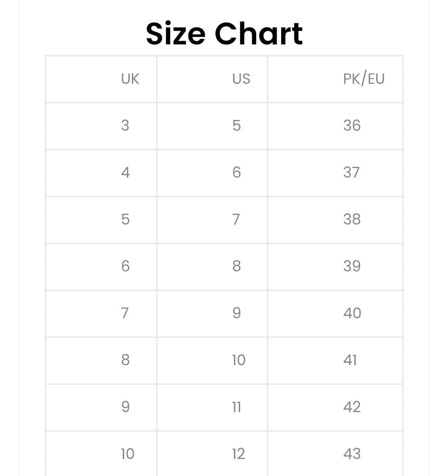Click PK/EU size 38 cell
The image size is (448, 476).
335,220
